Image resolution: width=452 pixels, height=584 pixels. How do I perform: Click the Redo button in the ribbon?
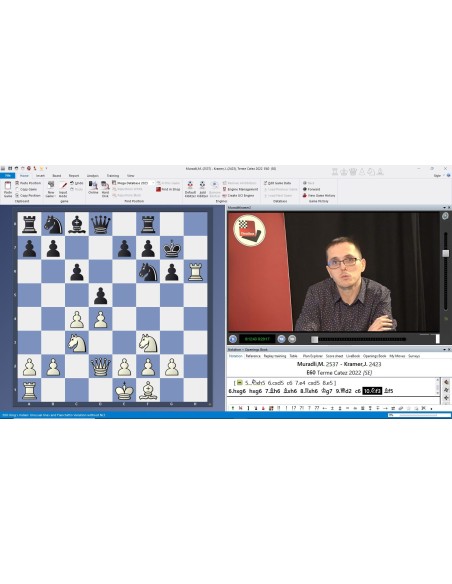pyautogui.click(x=77, y=189)
